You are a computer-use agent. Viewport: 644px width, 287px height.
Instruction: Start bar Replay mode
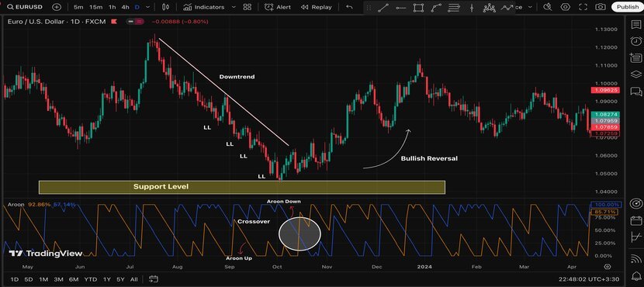point(317,7)
